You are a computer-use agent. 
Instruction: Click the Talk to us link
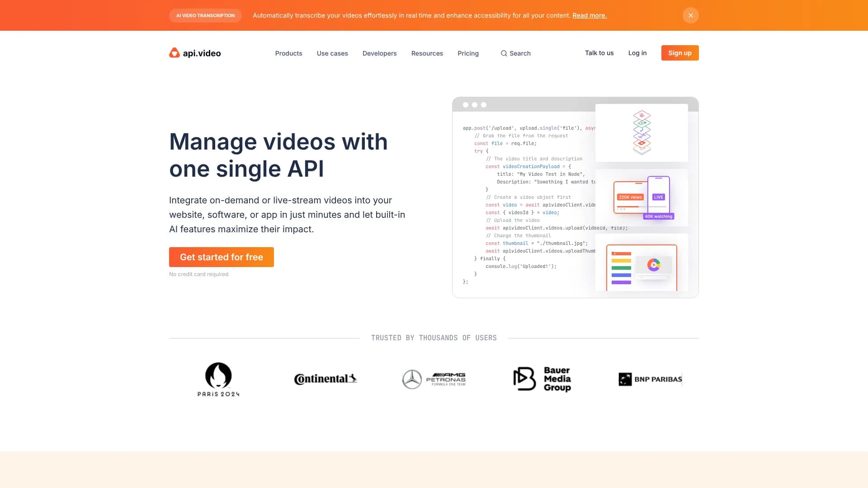coord(599,53)
